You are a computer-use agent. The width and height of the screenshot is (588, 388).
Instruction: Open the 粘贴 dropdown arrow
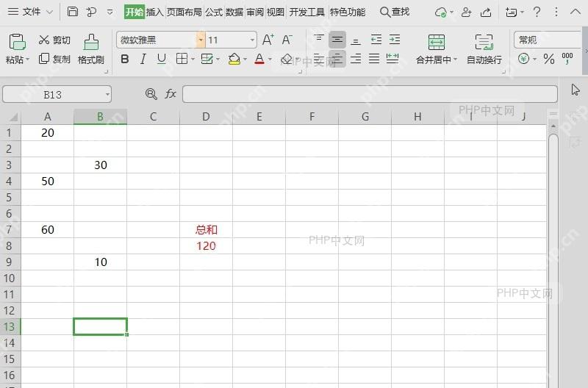(x=27, y=60)
